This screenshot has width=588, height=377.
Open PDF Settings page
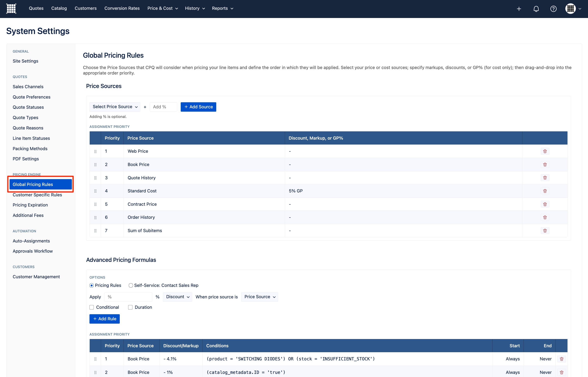(x=26, y=159)
